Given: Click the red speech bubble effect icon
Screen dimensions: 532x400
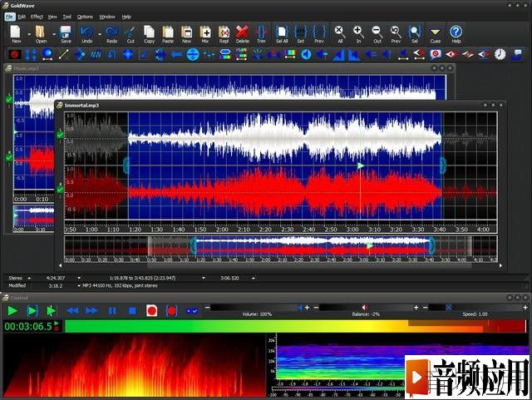Looking at the screenshot, I should pos(435,54).
